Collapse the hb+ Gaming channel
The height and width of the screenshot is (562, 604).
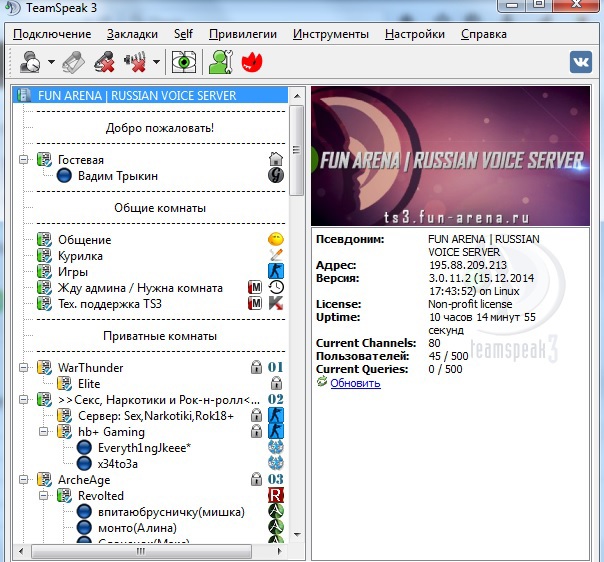(43, 431)
